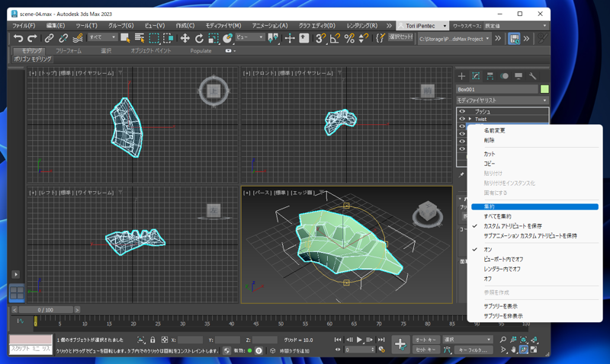Image resolution: width=610 pixels, height=364 pixels.
Task: Open the ワークスペース 既定値 dropdown
Action: pyautogui.click(x=515, y=26)
